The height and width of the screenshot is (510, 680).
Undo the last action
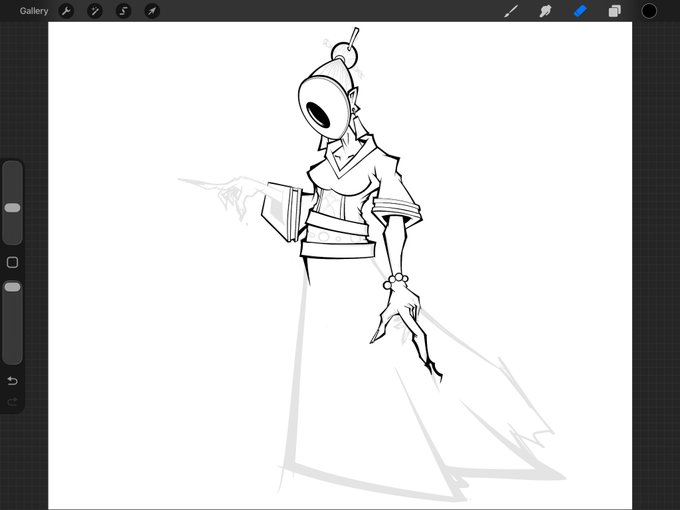tap(13, 381)
